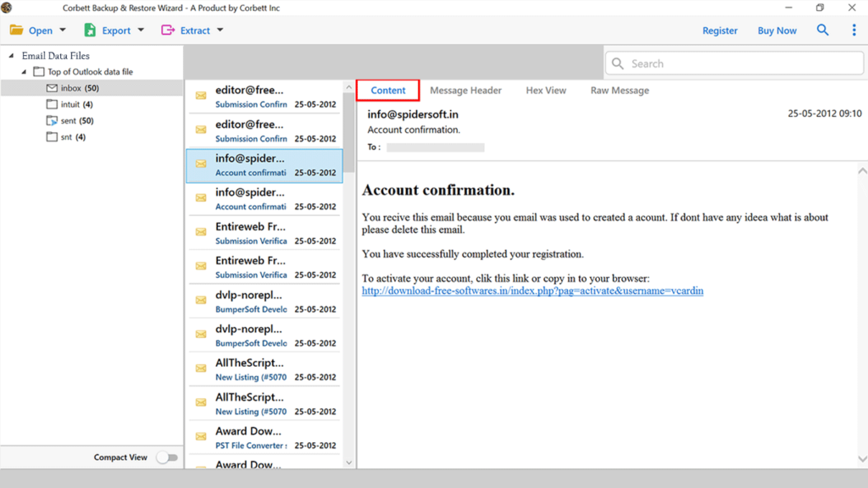868x488 pixels.
Task: Select the Open folder icon
Action: 16,30
